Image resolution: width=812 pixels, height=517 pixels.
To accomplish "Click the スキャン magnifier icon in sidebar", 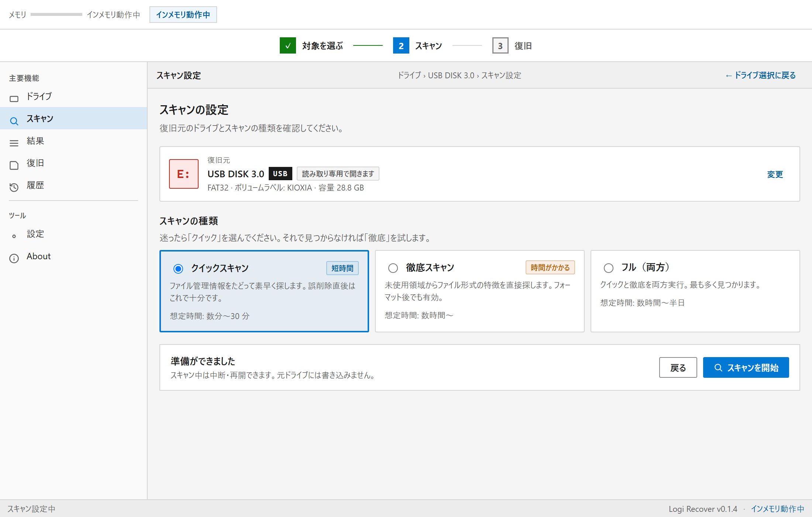I will 14,121.
